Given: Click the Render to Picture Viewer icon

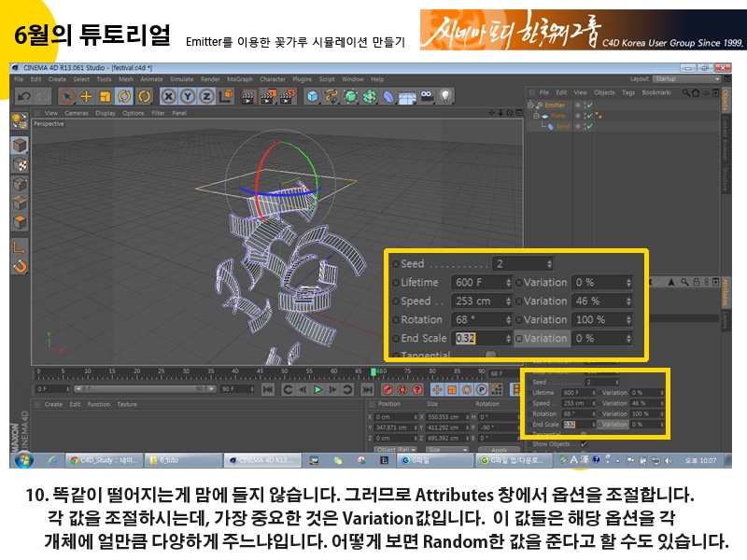Looking at the screenshot, I should (x=268, y=96).
